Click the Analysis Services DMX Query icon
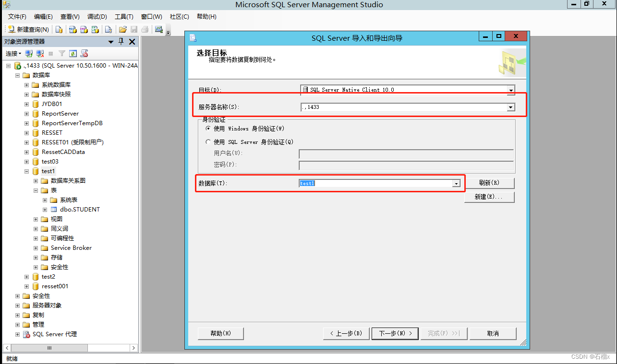 coord(84,29)
